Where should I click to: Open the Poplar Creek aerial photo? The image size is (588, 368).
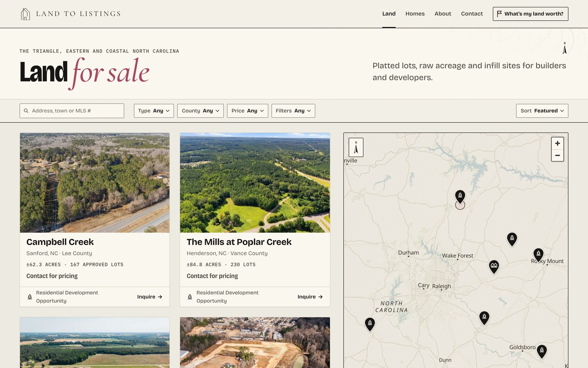[x=255, y=183]
